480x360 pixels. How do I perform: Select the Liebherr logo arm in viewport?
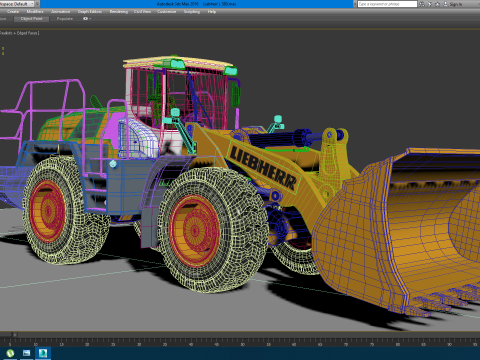263,167
